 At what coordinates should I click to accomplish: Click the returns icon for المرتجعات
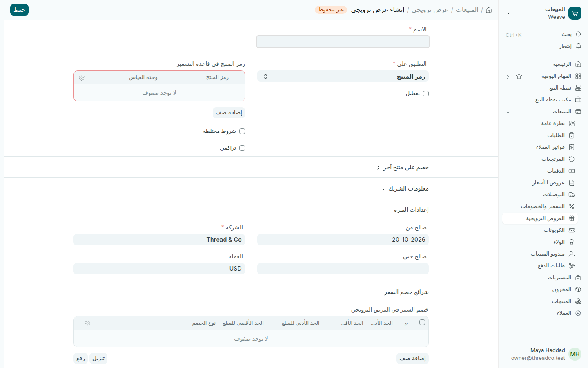[572, 159]
